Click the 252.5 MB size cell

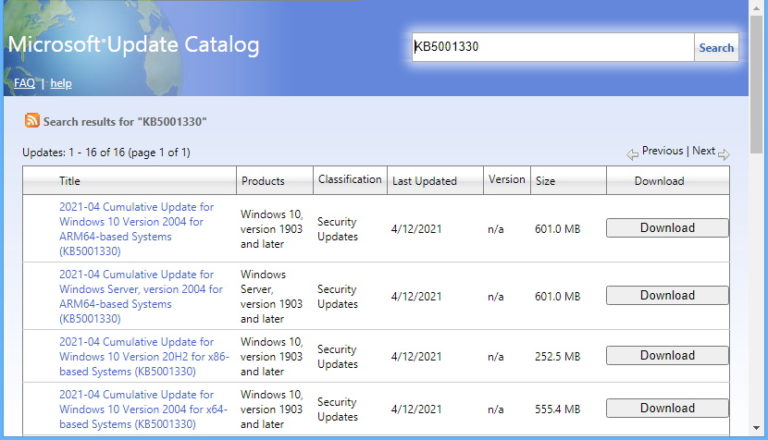557,357
